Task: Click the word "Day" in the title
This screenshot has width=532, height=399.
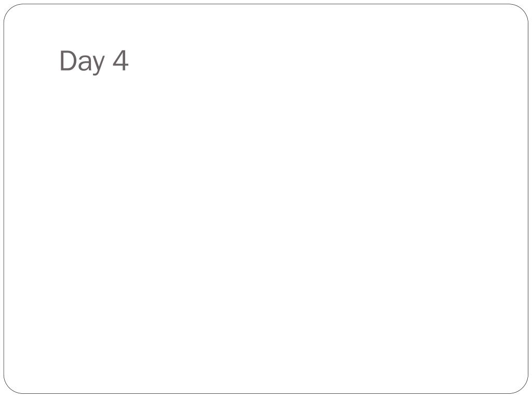Action: pyautogui.click(x=82, y=62)
